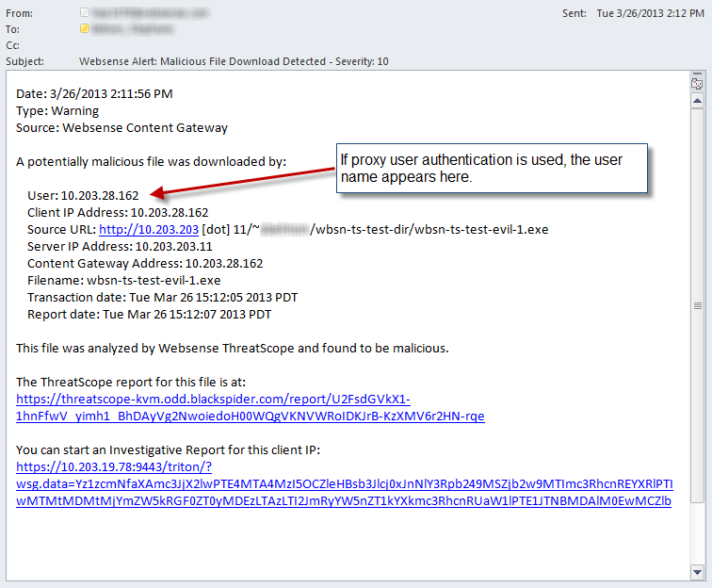Click the User: 10.203.28.162 line

[83, 195]
